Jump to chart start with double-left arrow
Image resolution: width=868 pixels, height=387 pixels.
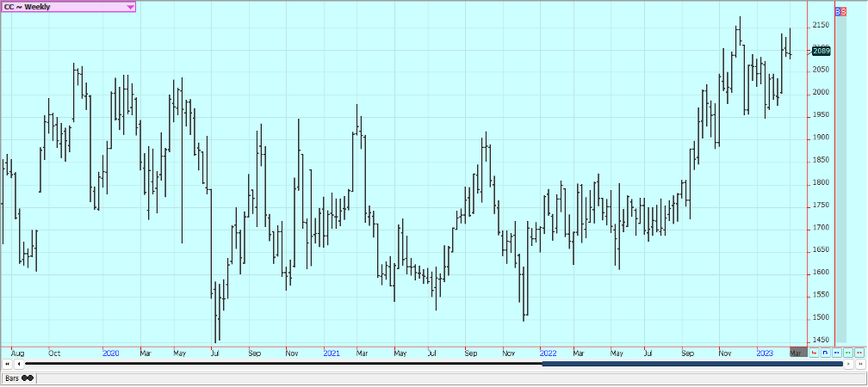click(x=7, y=364)
